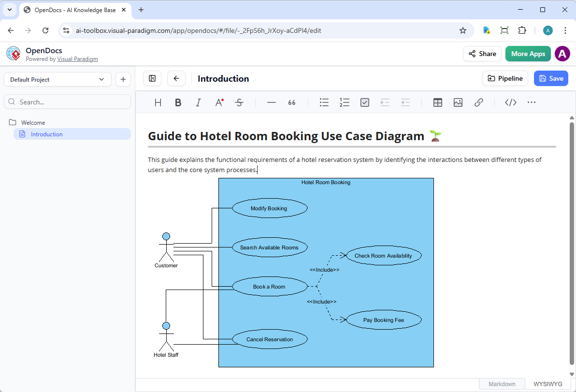Insert a horizontal divider line
Screen dimensions: 576x392
tap(272, 102)
